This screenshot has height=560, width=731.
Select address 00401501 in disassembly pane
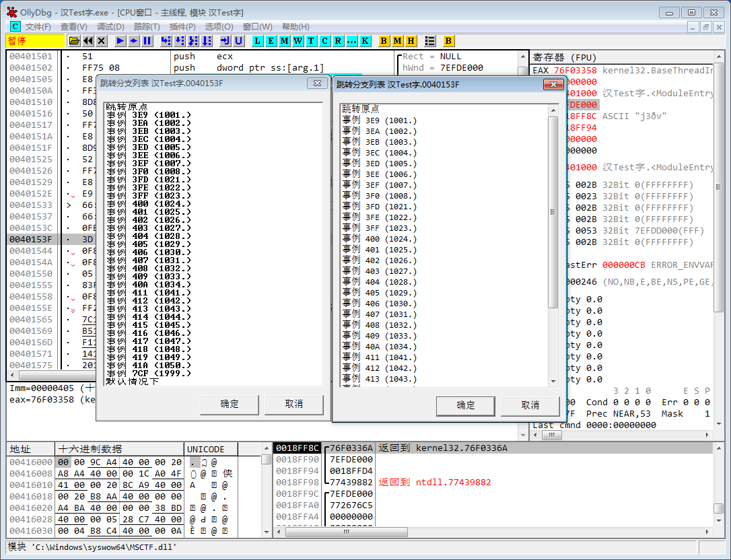31,57
